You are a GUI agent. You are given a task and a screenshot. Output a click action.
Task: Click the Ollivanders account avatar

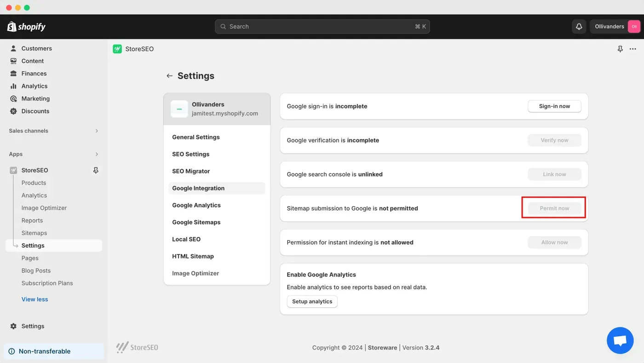[x=634, y=27]
